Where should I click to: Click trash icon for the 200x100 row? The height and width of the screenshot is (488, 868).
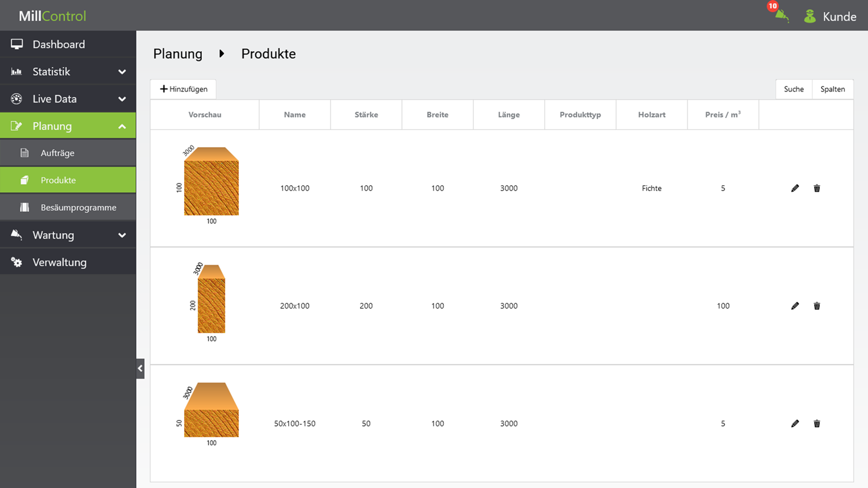click(x=816, y=306)
